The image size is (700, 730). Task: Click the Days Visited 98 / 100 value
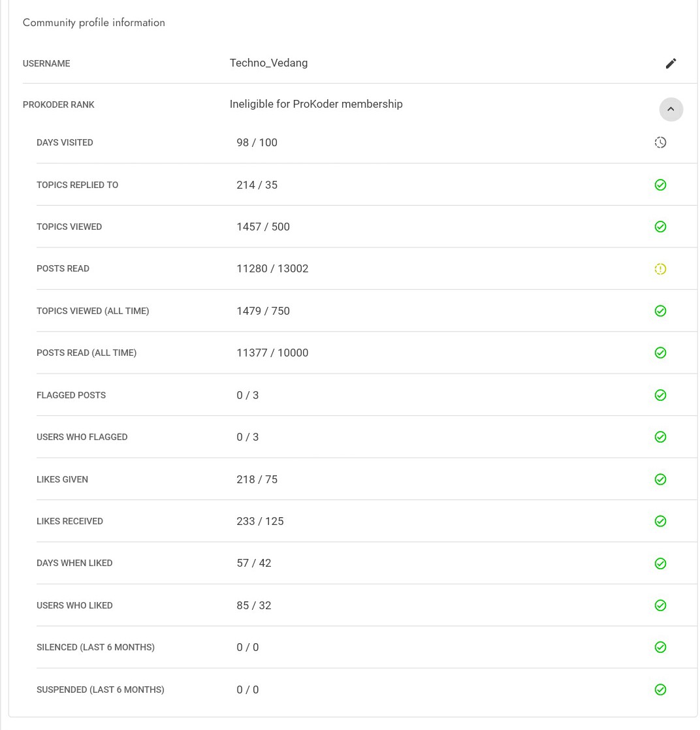pos(257,142)
